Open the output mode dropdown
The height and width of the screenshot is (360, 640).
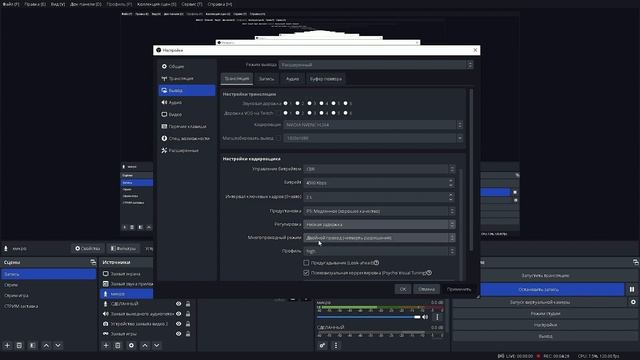coord(376,65)
